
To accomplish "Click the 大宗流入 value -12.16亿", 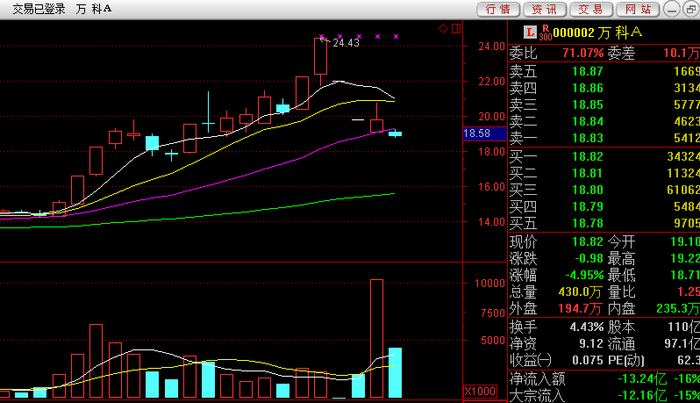I will click(x=642, y=395).
